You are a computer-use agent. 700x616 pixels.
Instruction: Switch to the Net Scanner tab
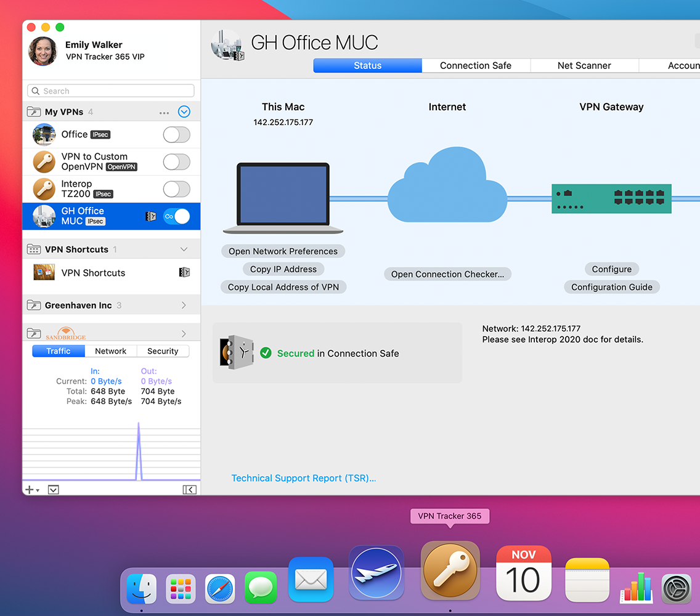(x=584, y=66)
